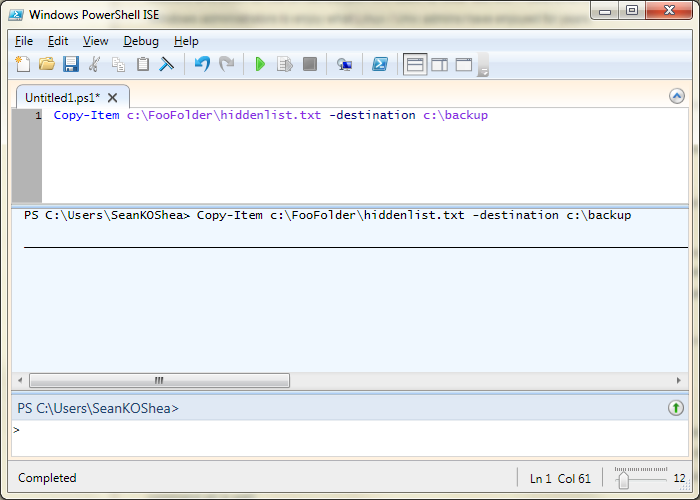Show script pane on the right layout
700x500 pixels.
tap(440, 65)
